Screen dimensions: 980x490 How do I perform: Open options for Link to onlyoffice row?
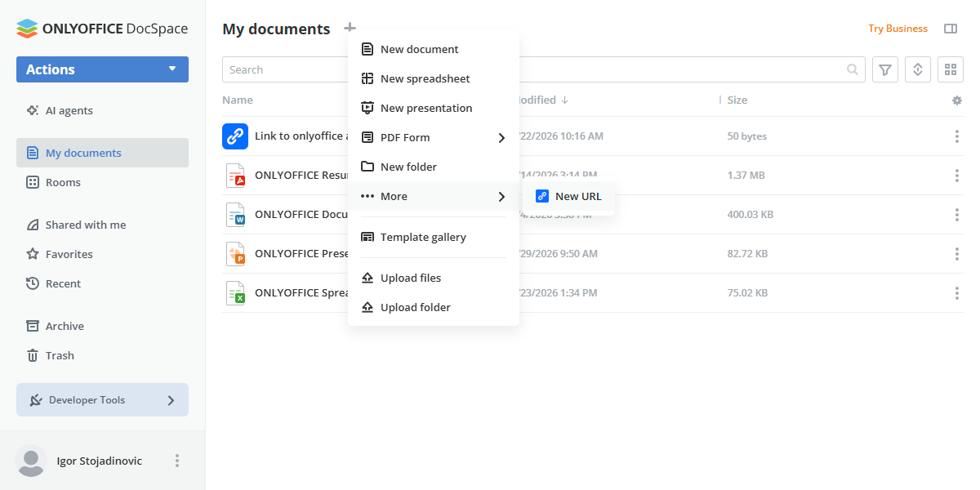pyautogui.click(x=957, y=136)
